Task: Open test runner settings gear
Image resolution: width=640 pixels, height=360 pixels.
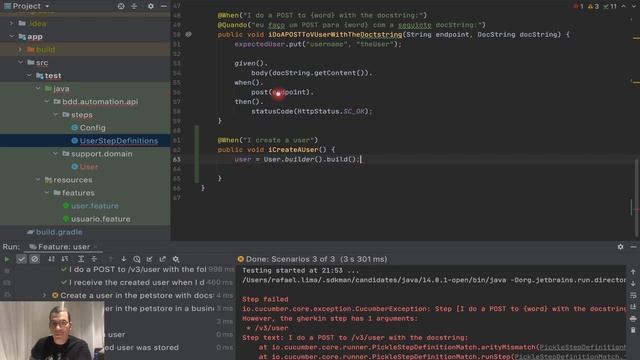Action: [x=176, y=259]
